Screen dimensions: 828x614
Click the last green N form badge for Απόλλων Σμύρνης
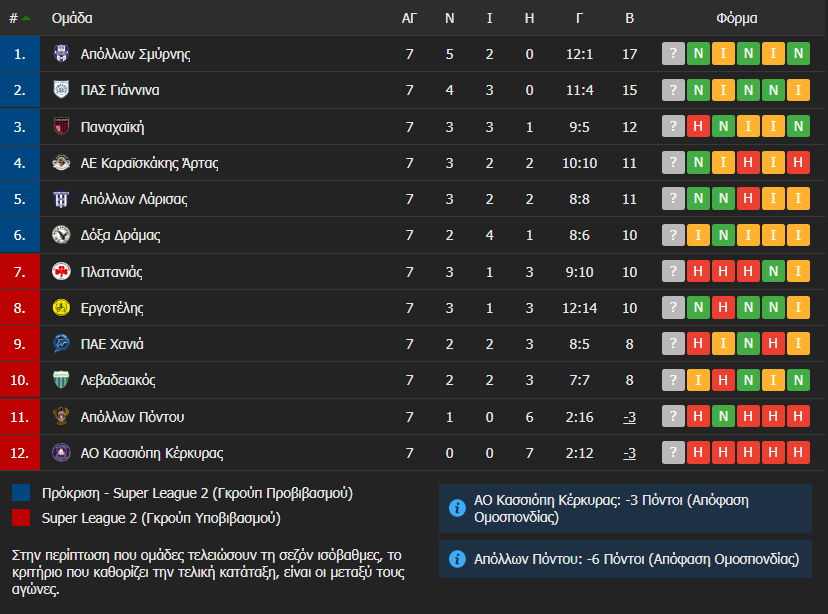pos(798,54)
